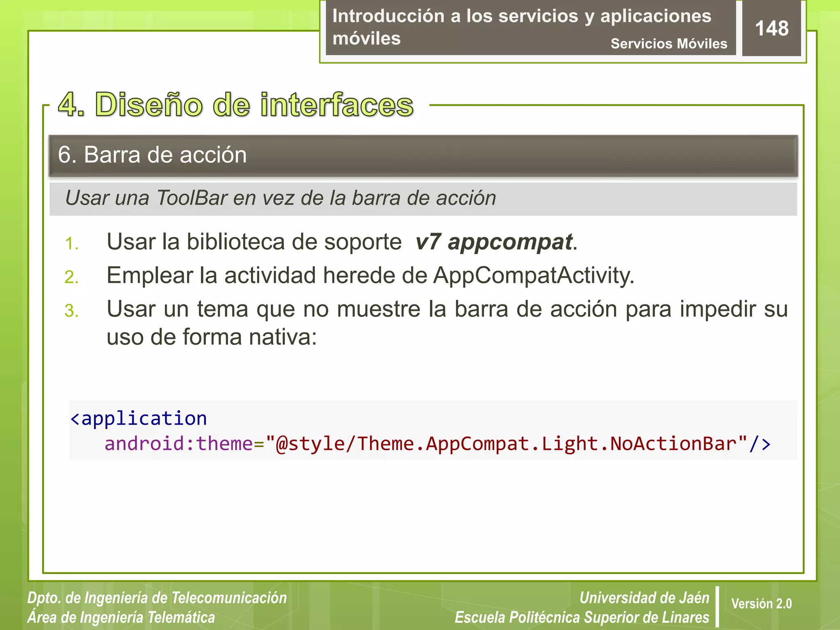Click list number '3.' marker
The image size is (840, 630).
click(72, 311)
